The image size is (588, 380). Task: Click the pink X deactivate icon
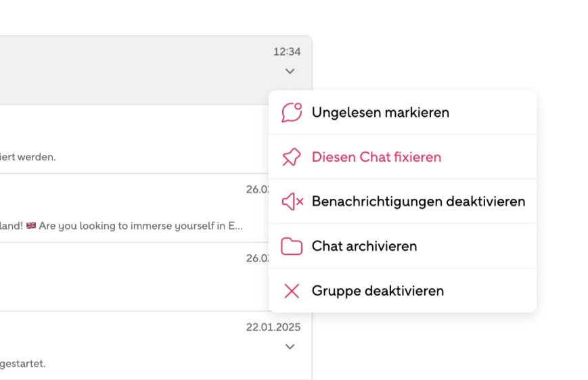pyautogui.click(x=292, y=291)
